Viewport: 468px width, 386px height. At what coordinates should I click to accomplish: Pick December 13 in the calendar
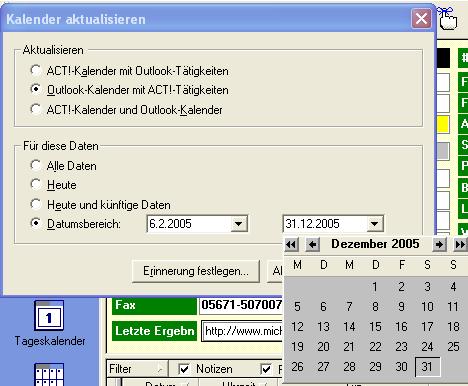pos(323,327)
